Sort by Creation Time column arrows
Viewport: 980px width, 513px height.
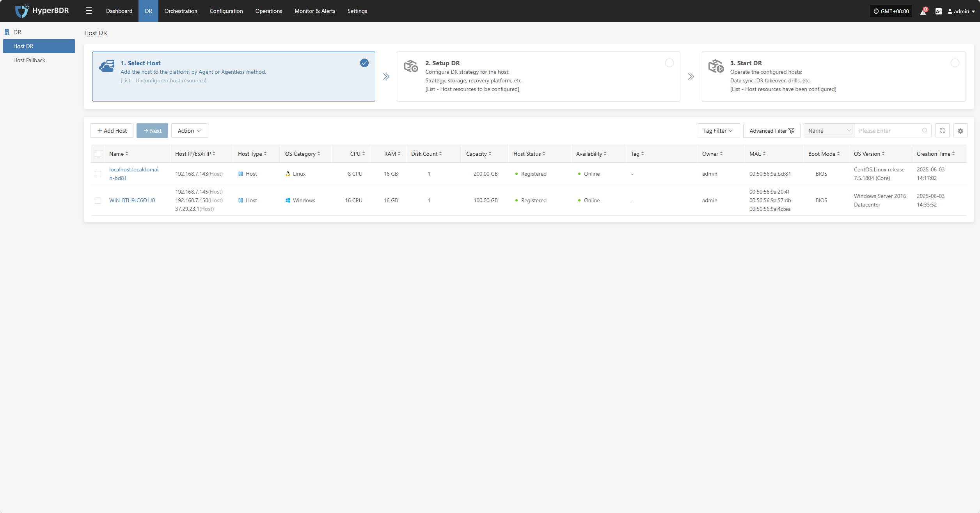point(953,154)
